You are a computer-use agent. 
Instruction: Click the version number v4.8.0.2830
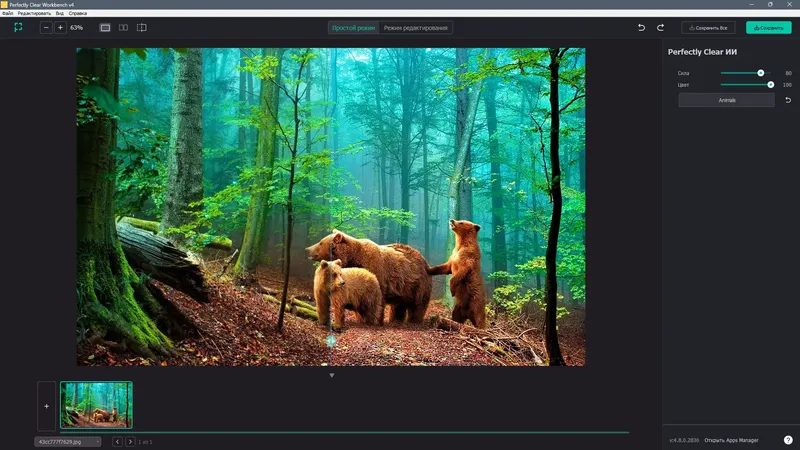684,440
